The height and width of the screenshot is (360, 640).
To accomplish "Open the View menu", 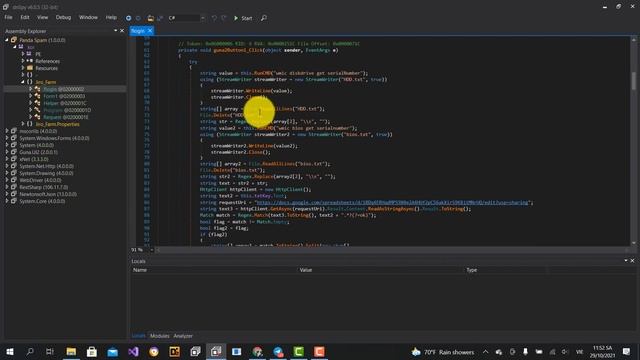I will [x=42, y=18].
